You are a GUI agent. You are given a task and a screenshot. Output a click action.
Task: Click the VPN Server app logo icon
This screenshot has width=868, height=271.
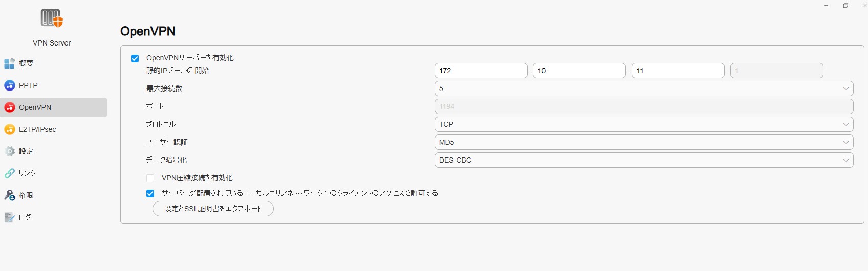click(x=52, y=18)
